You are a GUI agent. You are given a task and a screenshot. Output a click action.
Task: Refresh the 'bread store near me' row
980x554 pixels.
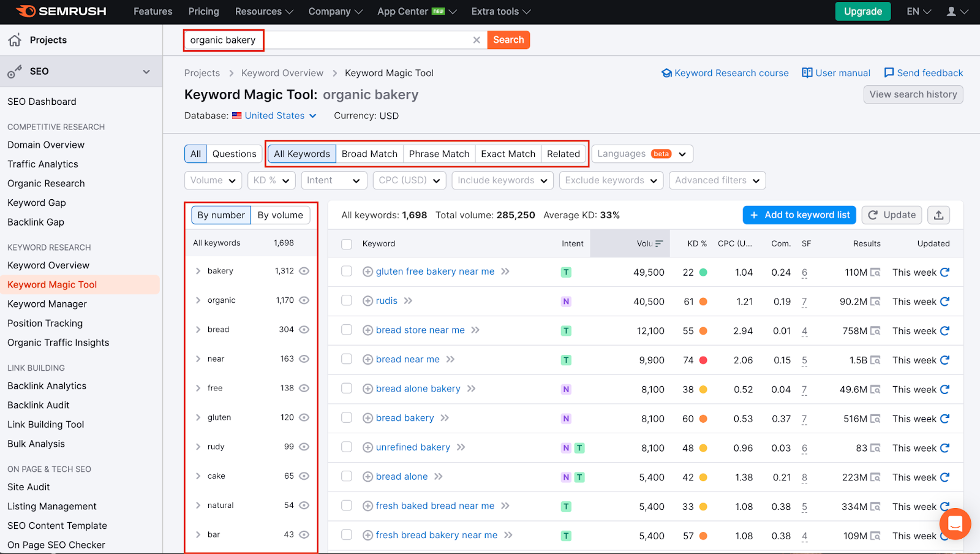[x=944, y=331]
